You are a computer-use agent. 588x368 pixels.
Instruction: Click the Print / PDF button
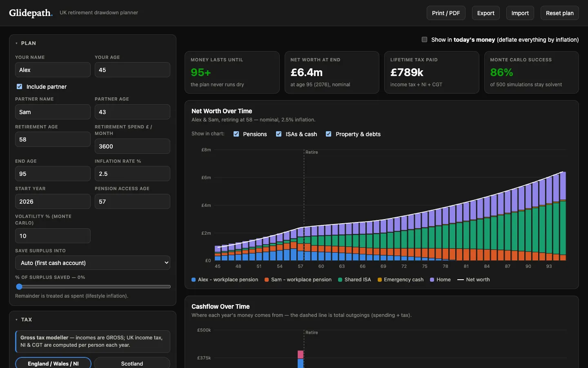446,13
